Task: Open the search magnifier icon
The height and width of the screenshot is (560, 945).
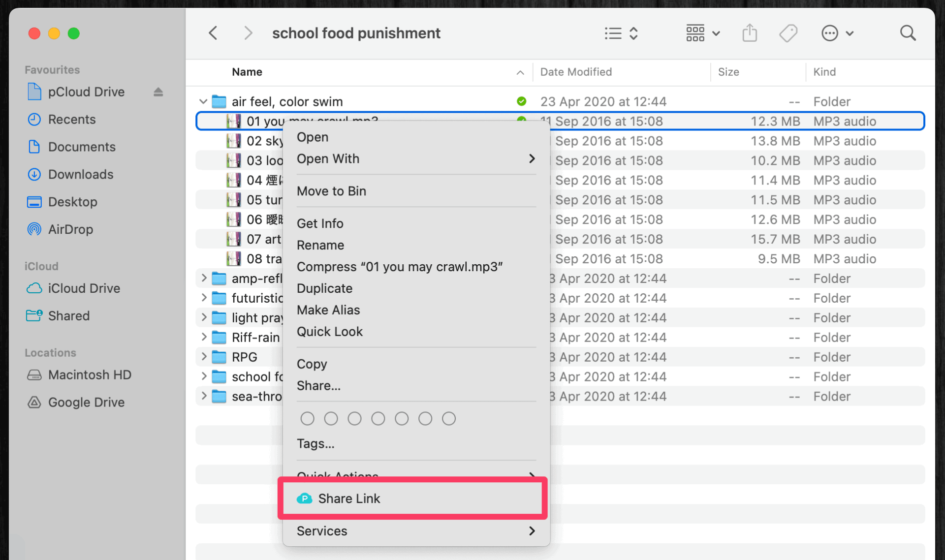Action: (x=907, y=33)
